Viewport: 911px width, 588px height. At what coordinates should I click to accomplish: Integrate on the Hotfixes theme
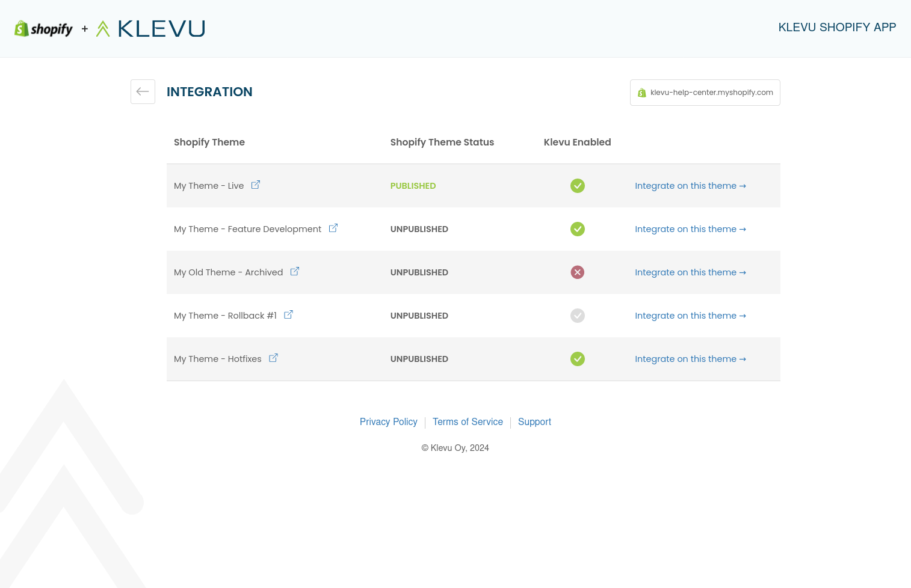[x=690, y=359]
